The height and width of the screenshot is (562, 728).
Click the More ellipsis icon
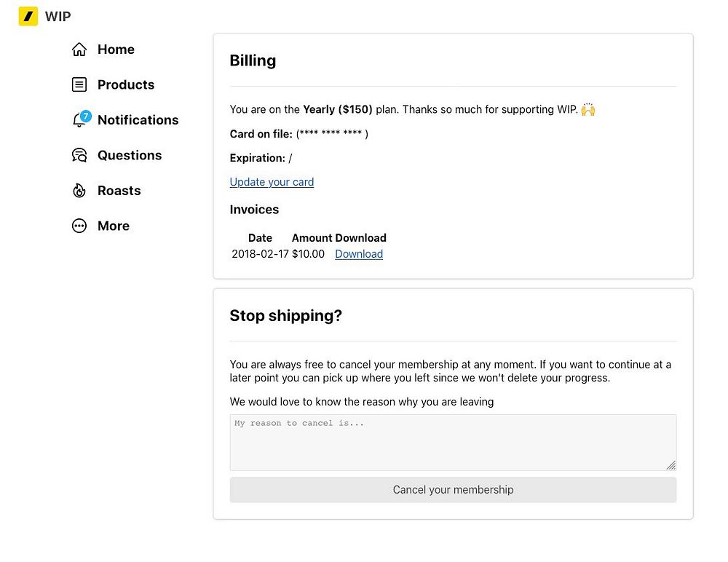point(79,226)
